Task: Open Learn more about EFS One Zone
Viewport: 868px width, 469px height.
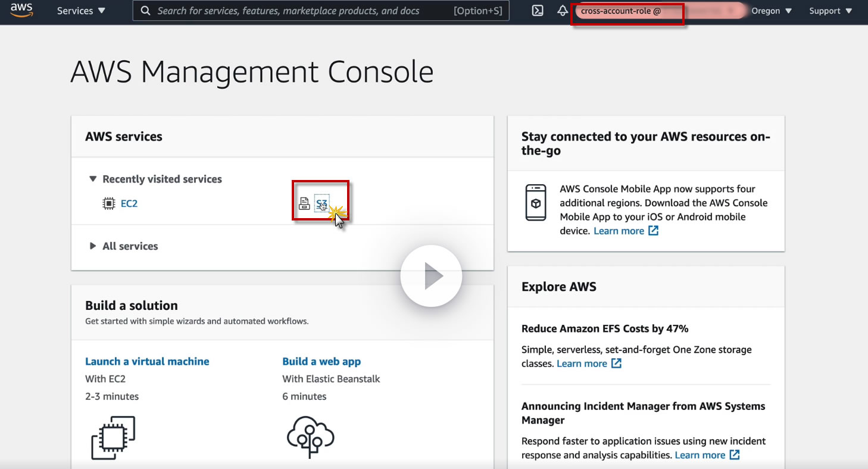Action: coord(589,364)
